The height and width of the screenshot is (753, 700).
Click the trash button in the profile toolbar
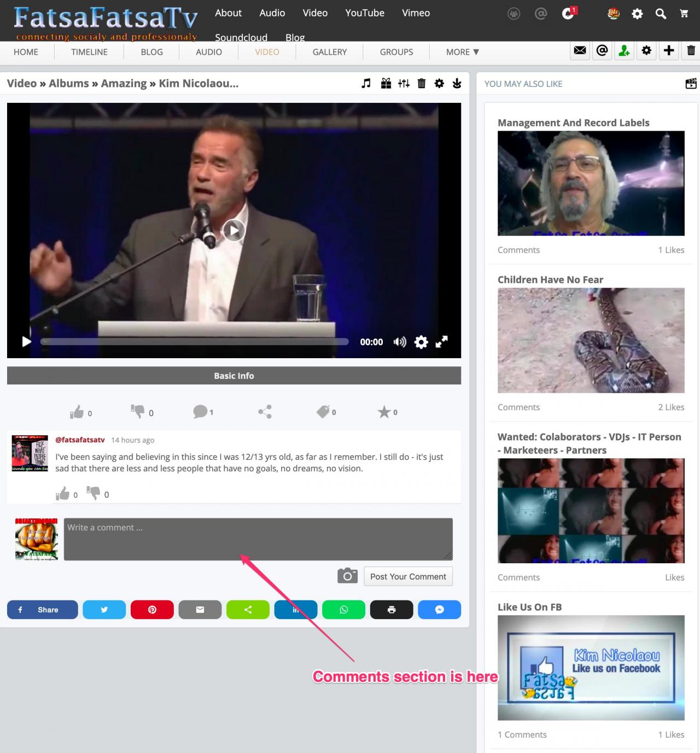coord(691,51)
